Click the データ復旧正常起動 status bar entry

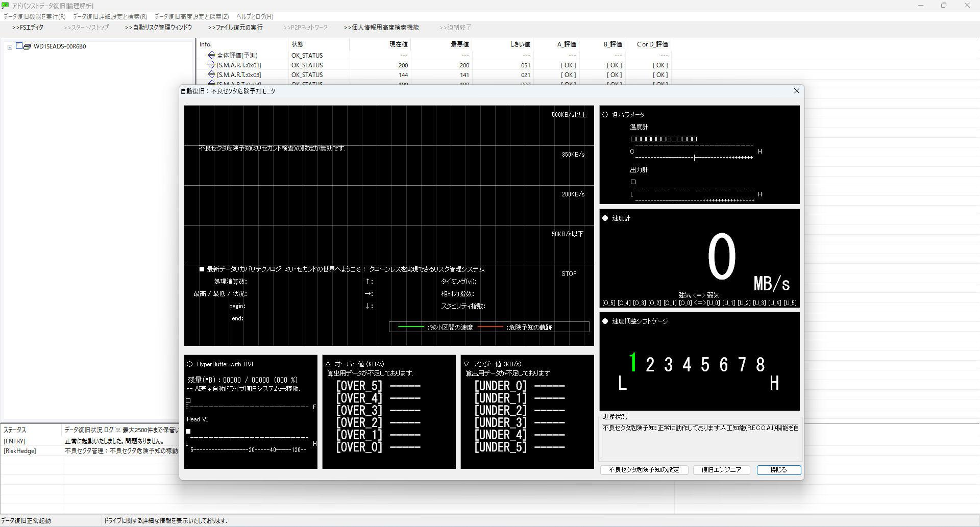(26, 521)
